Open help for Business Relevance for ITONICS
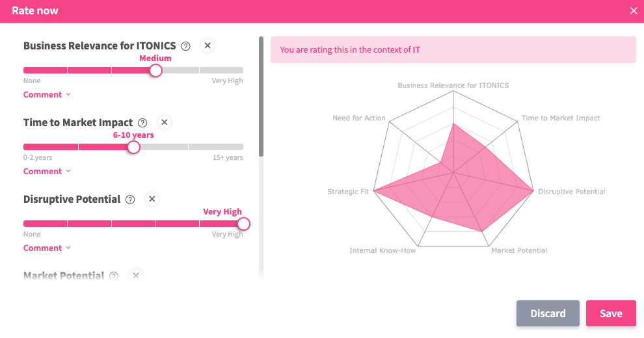Viewport: 644px width, 338px height. tap(186, 46)
